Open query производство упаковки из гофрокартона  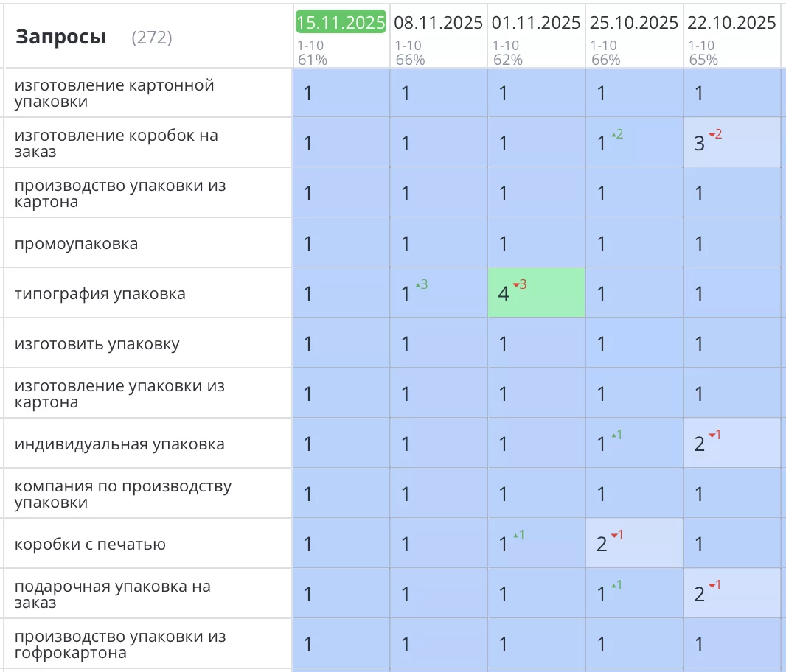[x=119, y=645]
